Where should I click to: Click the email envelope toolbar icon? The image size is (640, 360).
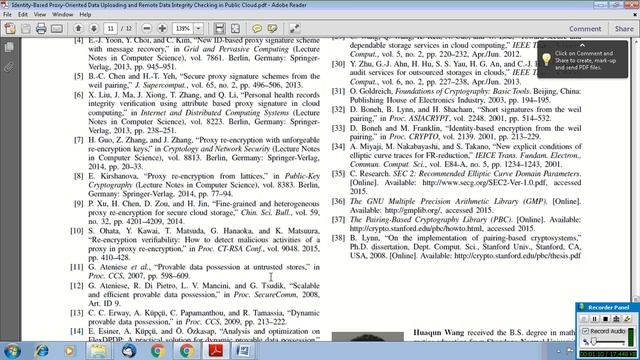[x=57, y=29]
